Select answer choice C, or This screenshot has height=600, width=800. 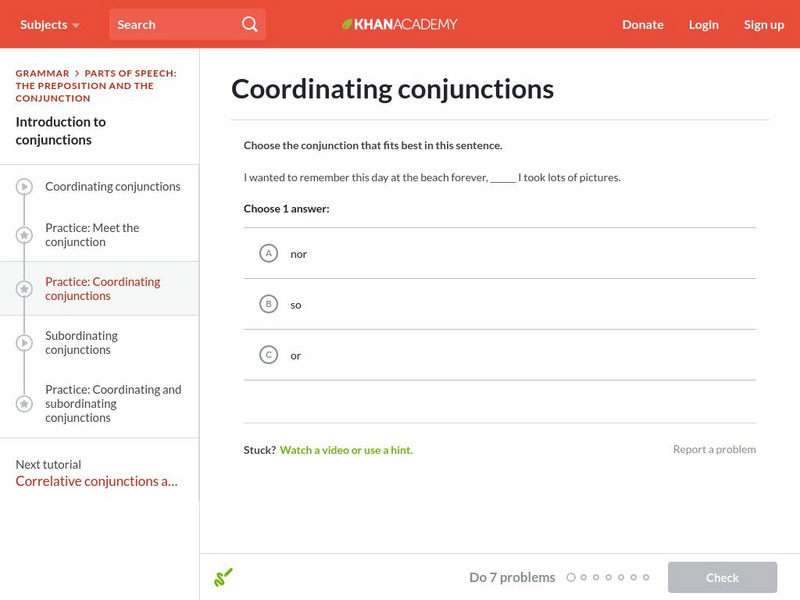(268, 355)
